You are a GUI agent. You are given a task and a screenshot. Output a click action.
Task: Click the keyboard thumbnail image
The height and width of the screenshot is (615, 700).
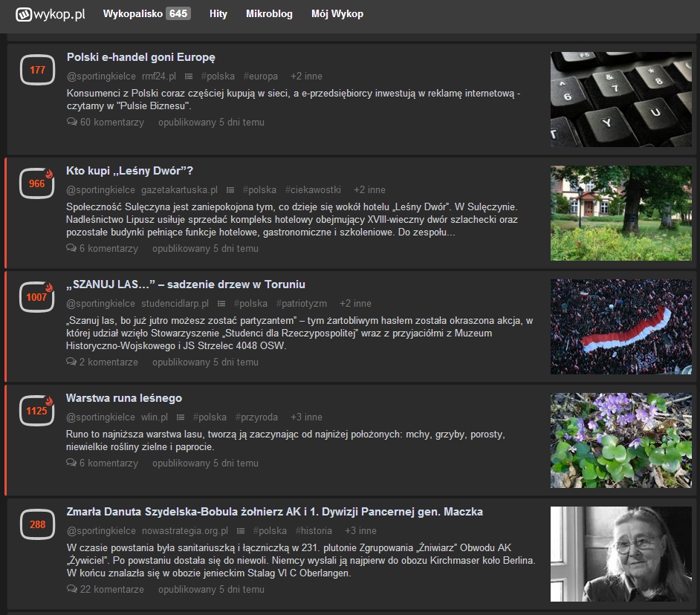tap(620, 100)
